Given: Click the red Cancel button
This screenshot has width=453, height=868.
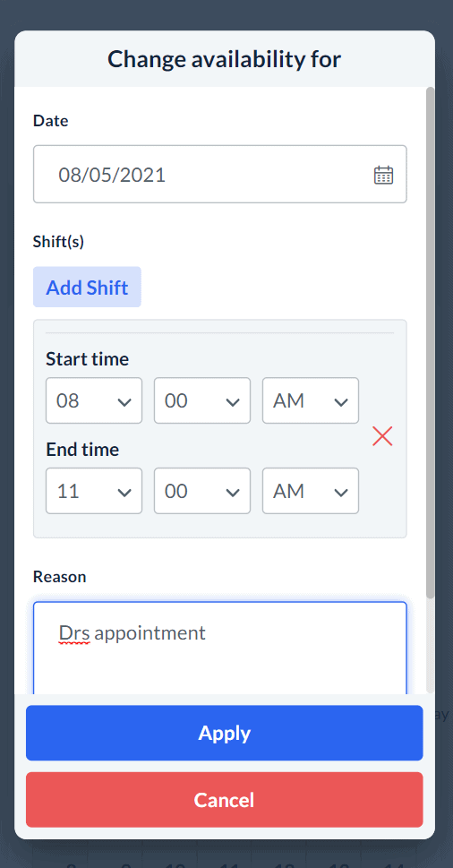Looking at the screenshot, I should (x=225, y=800).
